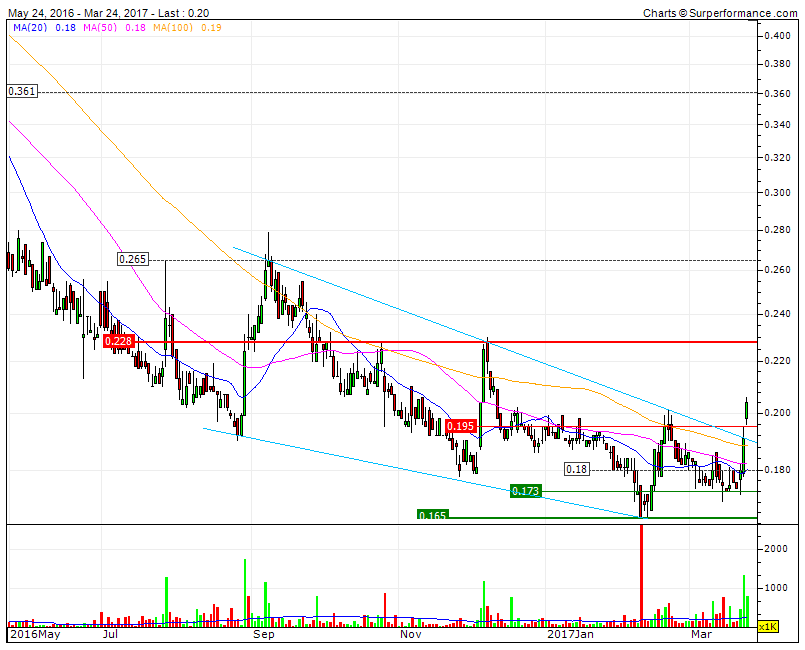Viewport: 805px width, 650px height.
Task: Select the red 0.195 resistance label
Action: 461,426
